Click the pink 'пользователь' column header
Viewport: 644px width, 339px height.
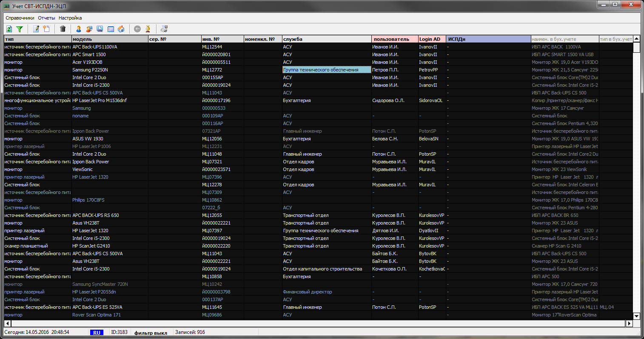[x=395, y=39]
